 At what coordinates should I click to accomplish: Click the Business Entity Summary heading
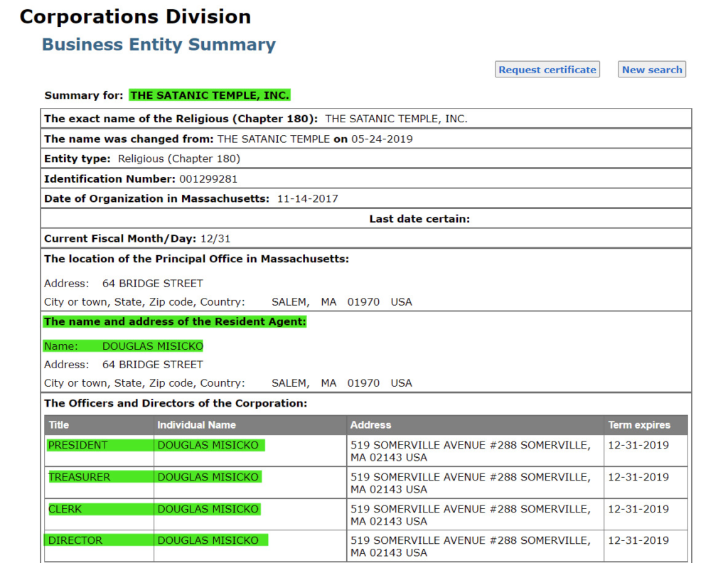tap(159, 43)
